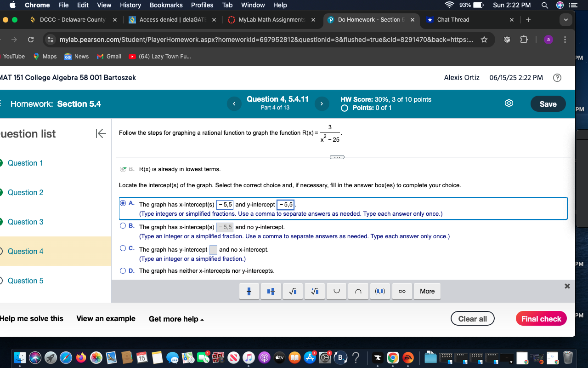Image resolution: width=588 pixels, height=368 pixels.
Task: Insert a fraction using the math palette
Action: click(249, 291)
